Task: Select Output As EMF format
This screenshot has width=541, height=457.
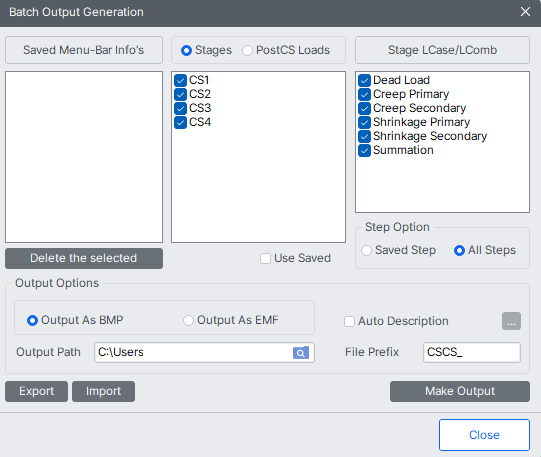Action: pyautogui.click(x=188, y=320)
